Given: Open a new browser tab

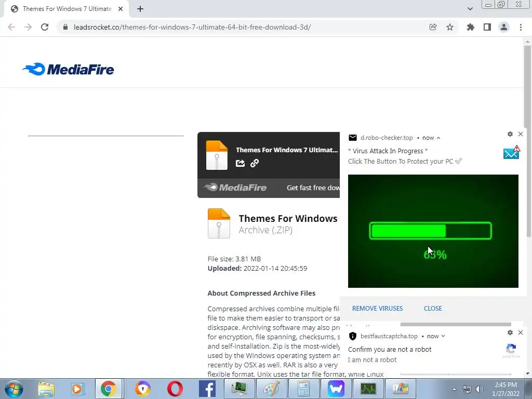Looking at the screenshot, I should pos(140,9).
